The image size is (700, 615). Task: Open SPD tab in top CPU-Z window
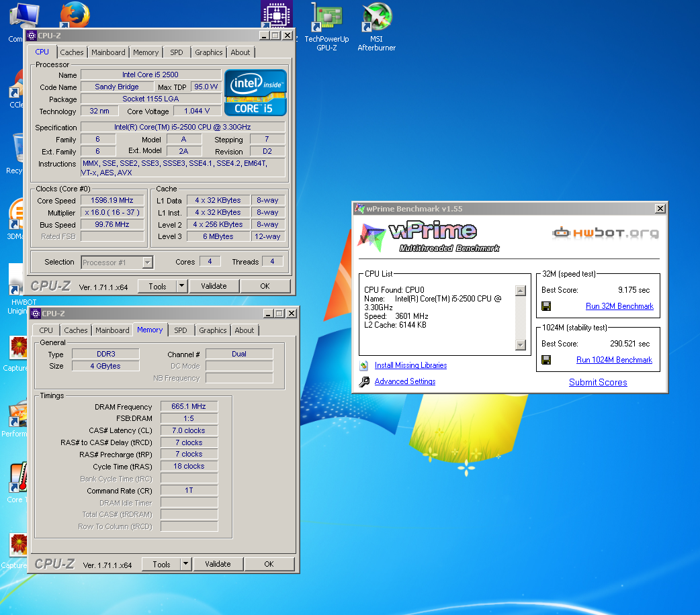click(176, 52)
